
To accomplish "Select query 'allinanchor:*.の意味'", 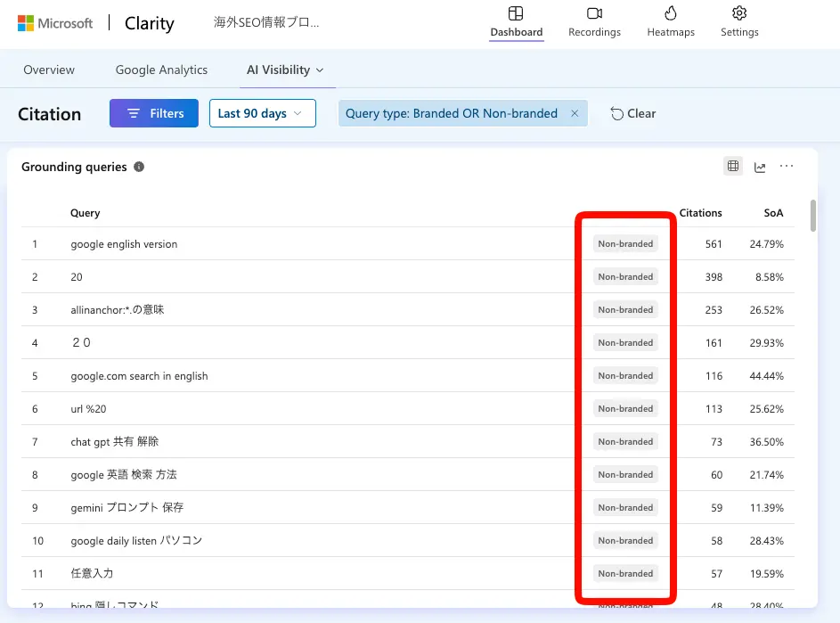I will pos(118,310).
